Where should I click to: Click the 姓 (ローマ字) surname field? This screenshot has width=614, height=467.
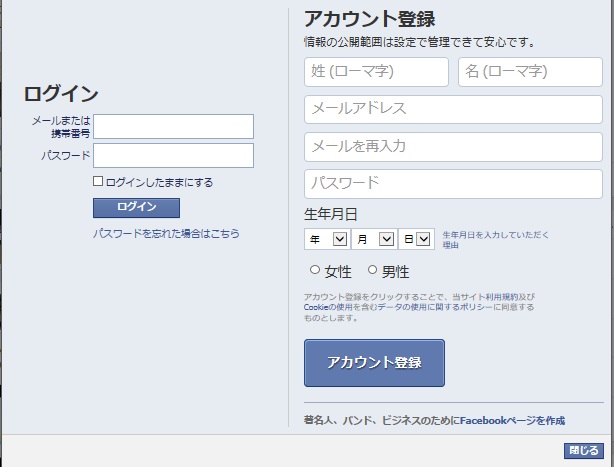376,72
